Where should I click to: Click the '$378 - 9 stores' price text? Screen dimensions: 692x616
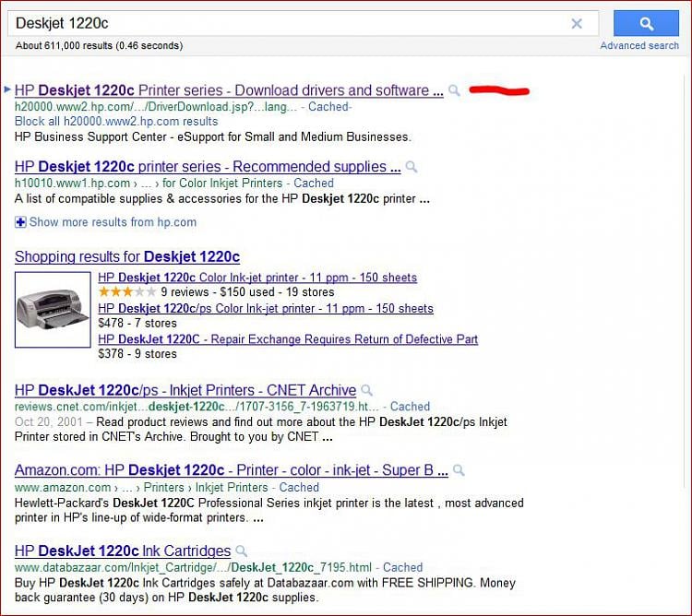click(x=137, y=354)
